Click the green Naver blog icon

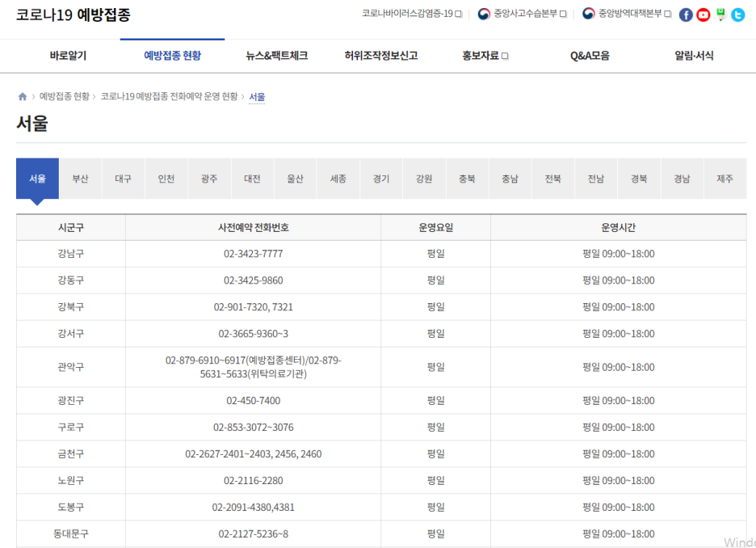(x=722, y=15)
